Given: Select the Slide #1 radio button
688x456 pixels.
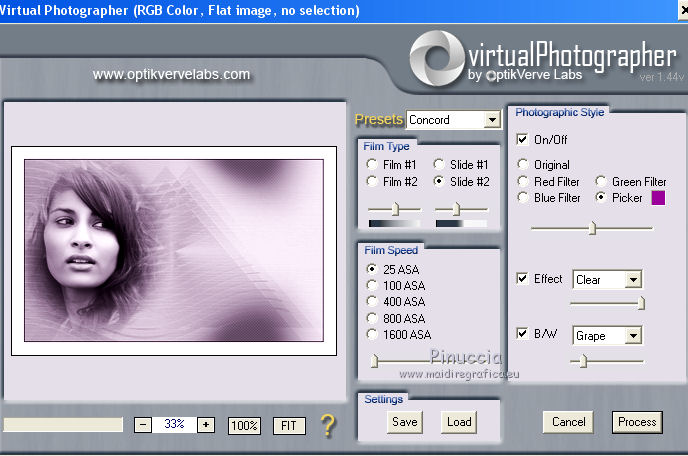Looking at the screenshot, I should tap(439, 165).
